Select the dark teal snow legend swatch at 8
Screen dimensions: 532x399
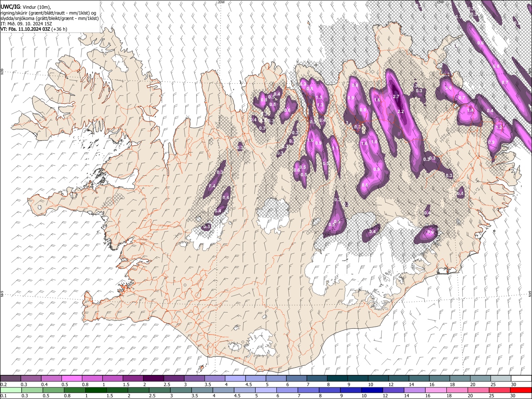[337, 378]
